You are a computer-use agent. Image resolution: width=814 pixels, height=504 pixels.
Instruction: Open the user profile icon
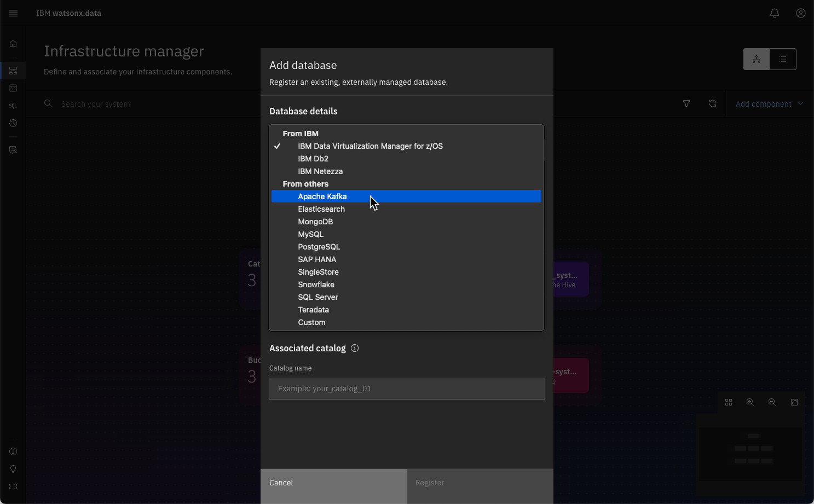point(801,13)
